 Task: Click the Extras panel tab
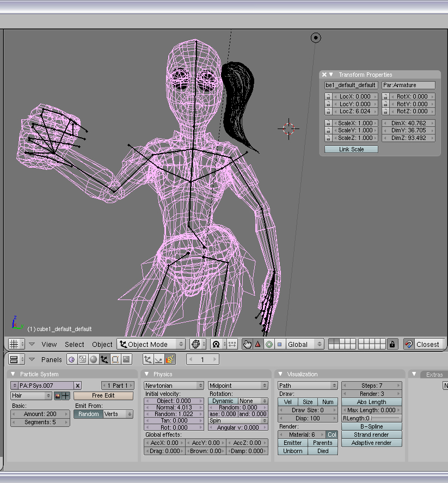click(434, 375)
